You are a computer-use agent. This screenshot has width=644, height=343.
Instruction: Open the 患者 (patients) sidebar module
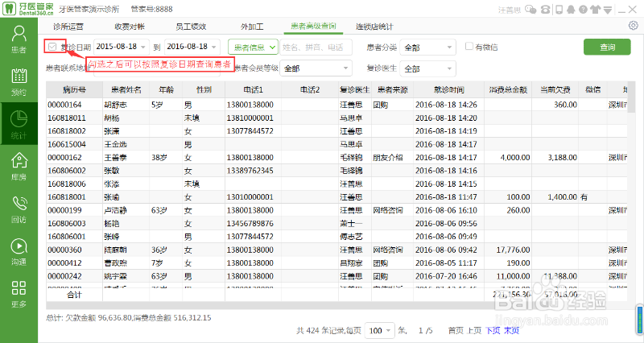tap(19, 39)
